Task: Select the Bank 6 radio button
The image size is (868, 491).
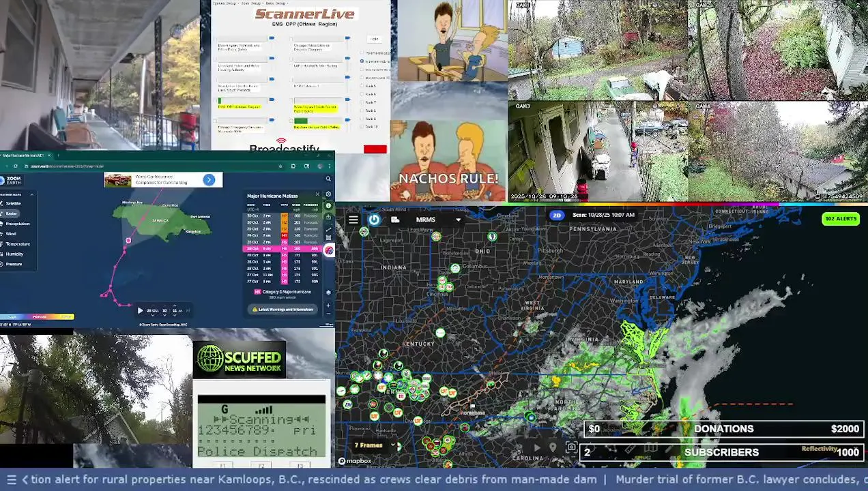Action: point(362,94)
